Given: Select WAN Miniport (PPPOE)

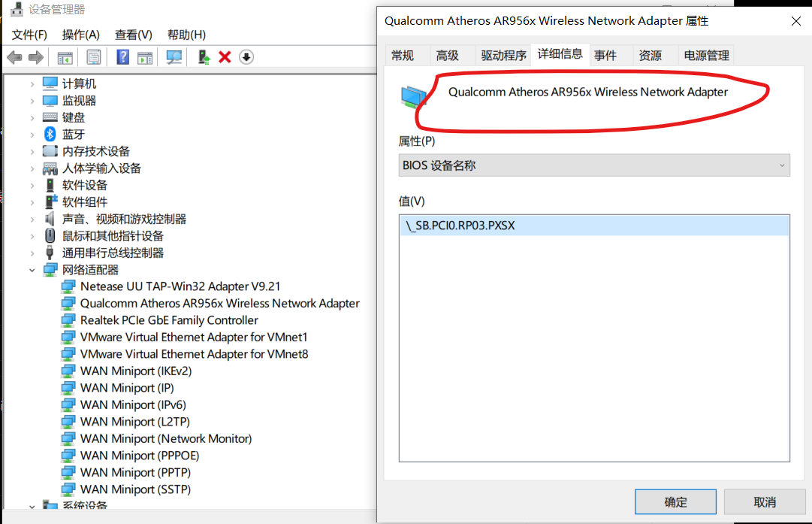Looking at the screenshot, I should click(x=140, y=456).
